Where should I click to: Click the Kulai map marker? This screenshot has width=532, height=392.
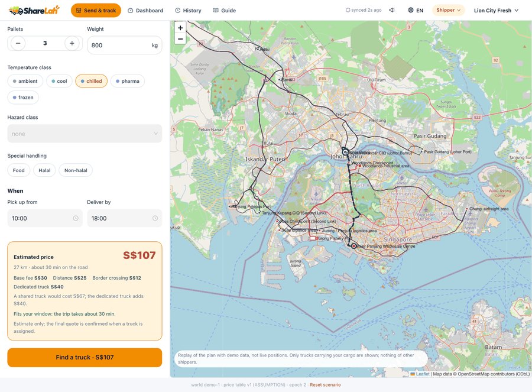pyautogui.click(x=258, y=49)
